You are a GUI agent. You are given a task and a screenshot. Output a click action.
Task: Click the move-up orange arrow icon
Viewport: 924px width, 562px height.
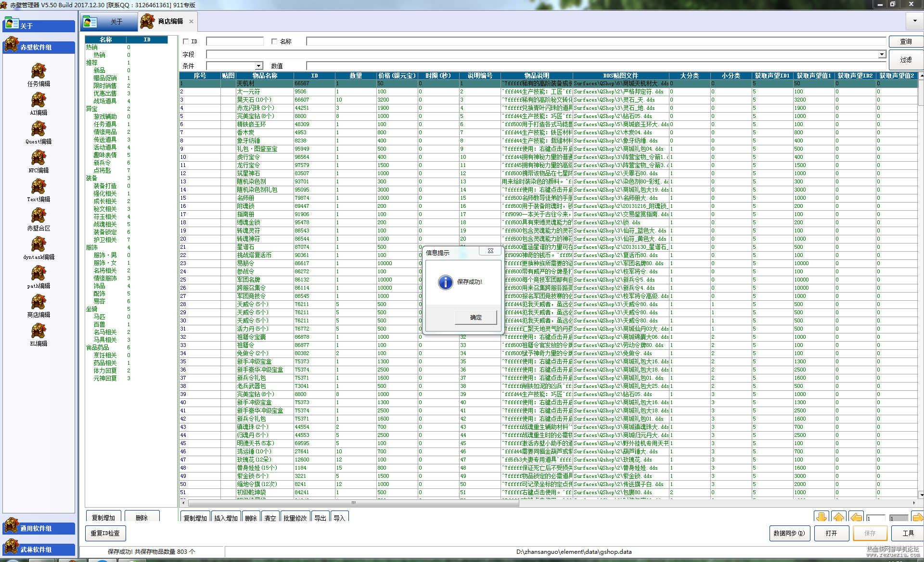pyautogui.click(x=839, y=517)
